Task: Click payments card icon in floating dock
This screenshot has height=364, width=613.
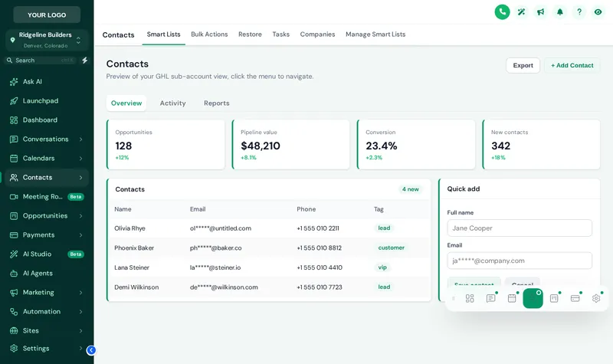Action: (x=575, y=298)
